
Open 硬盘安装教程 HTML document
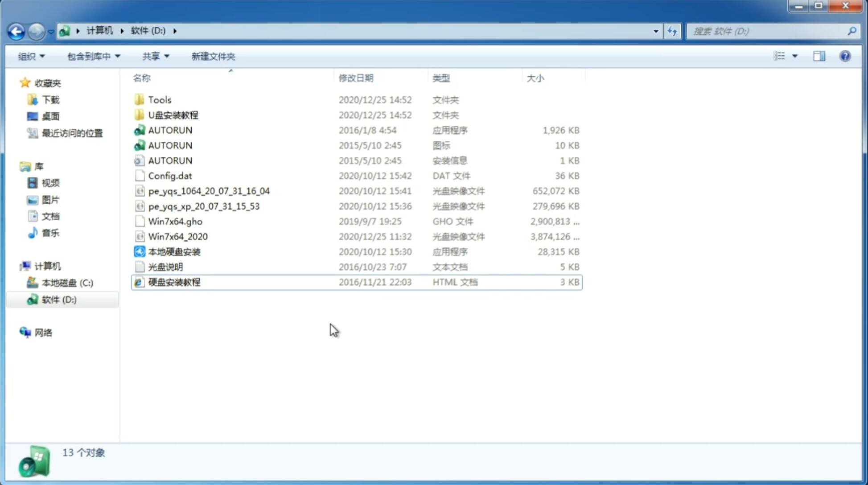click(173, 282)
